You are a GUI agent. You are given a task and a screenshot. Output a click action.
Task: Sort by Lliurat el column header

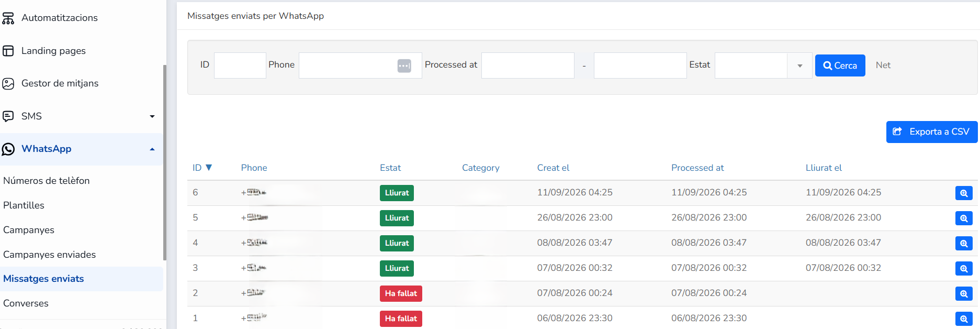(x=824, y=168)
